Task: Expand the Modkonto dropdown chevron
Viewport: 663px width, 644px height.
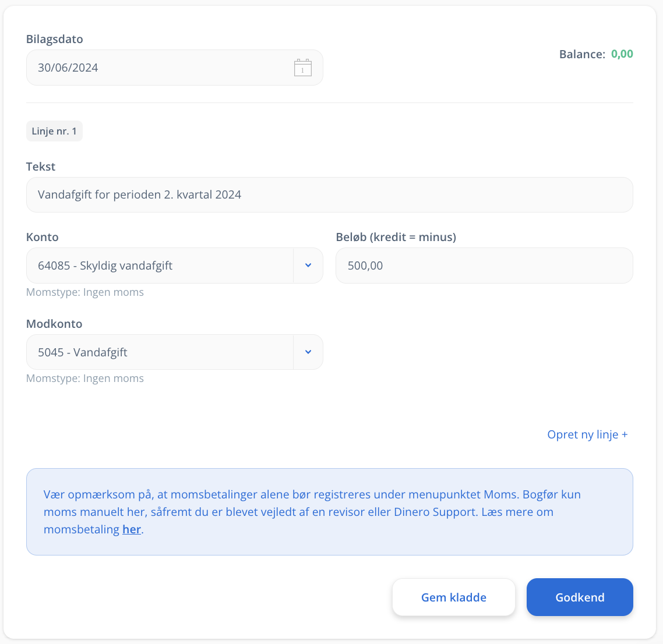Action: click(x=308, y=352)
